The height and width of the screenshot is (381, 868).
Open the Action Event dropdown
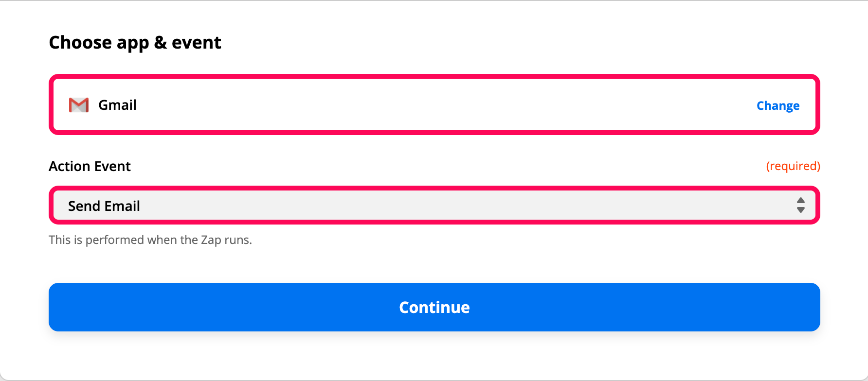point(434,205)
